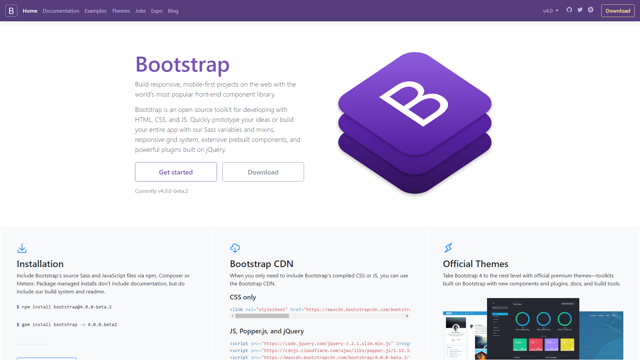This screenshot has height=364, width=640.
Task: Click the Bootstrap B logo in navbar
Action: 11,10
